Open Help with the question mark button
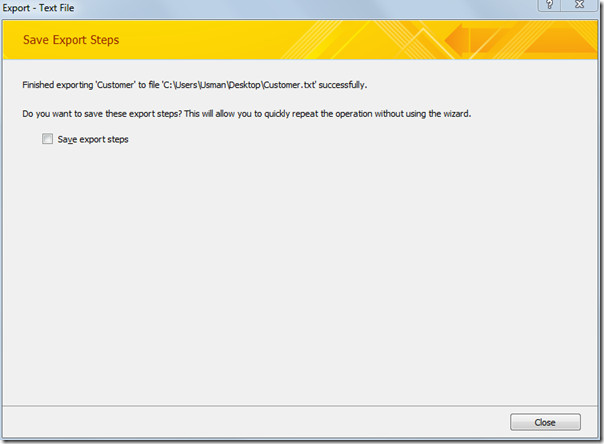604x444 pixels. click(x=549, y=5)
